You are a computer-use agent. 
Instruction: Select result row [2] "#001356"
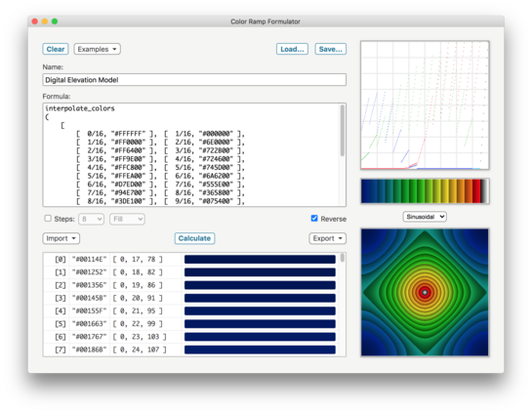click(x=191, y=285)
